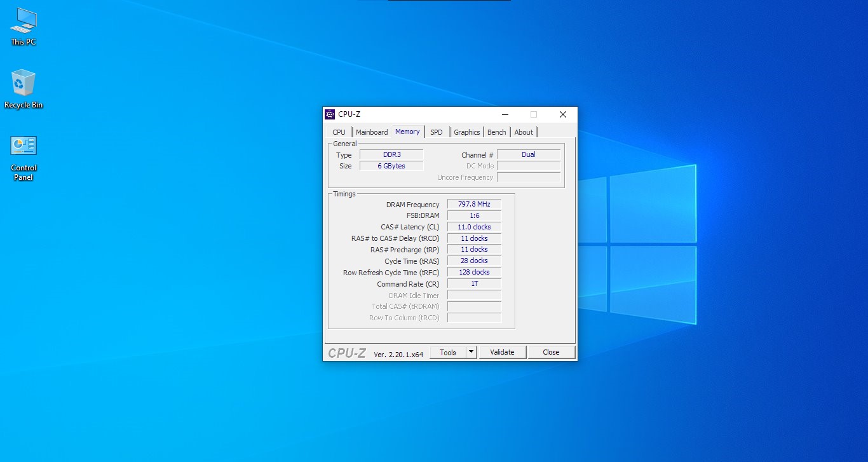The width and height of the screenshot is (868, 462).
Task: Click the Row Refresh Cycle Time value 128 clocks
Action: click(475, 272)
